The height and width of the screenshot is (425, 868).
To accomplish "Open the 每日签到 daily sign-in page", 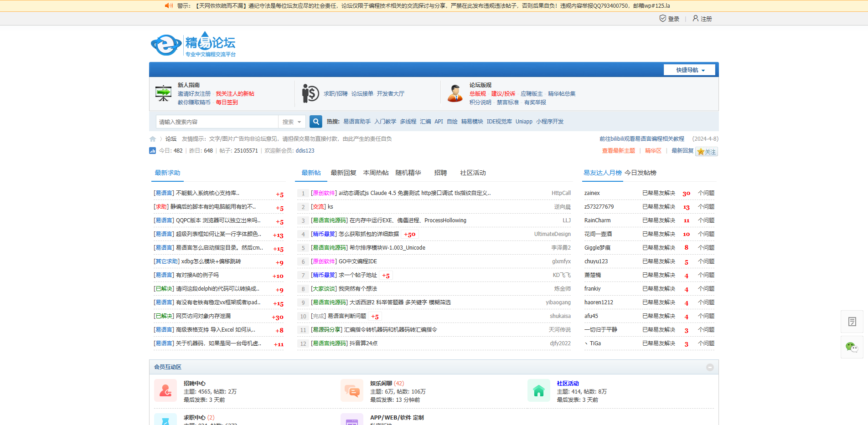I will click(228, 102).
